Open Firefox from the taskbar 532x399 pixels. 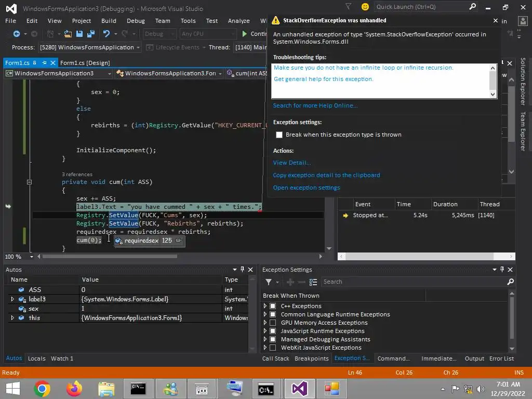[74, 389]
